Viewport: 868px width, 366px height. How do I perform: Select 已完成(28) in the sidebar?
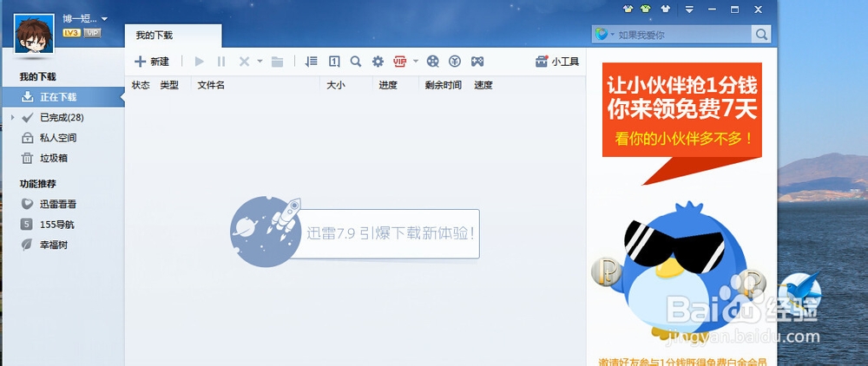(x=63, y=117)
